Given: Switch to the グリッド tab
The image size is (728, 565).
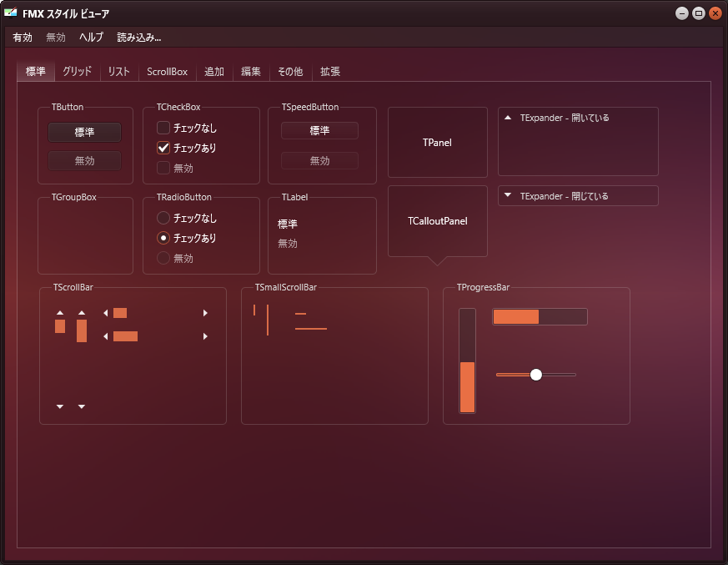Looking at the screenshot, I should [77, 72].
